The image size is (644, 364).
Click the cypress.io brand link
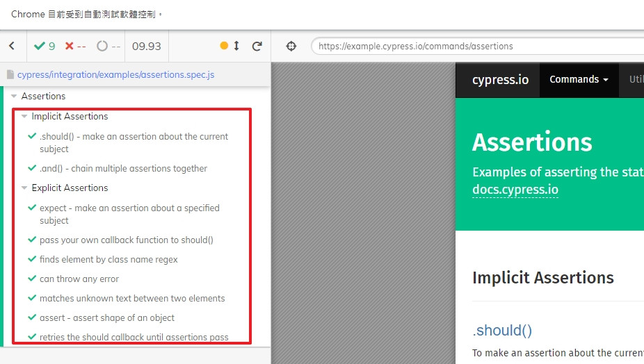coord(500,80)
